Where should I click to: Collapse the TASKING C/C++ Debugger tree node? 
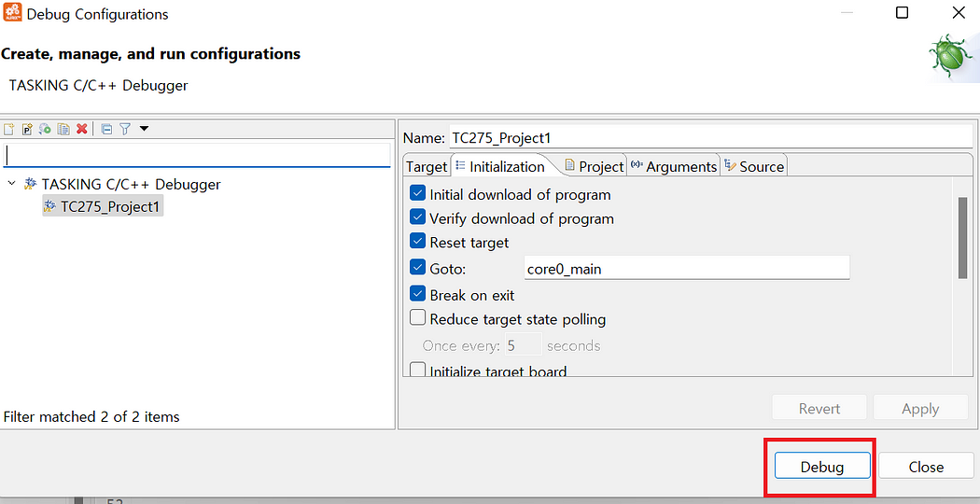[x=11, y=184]
